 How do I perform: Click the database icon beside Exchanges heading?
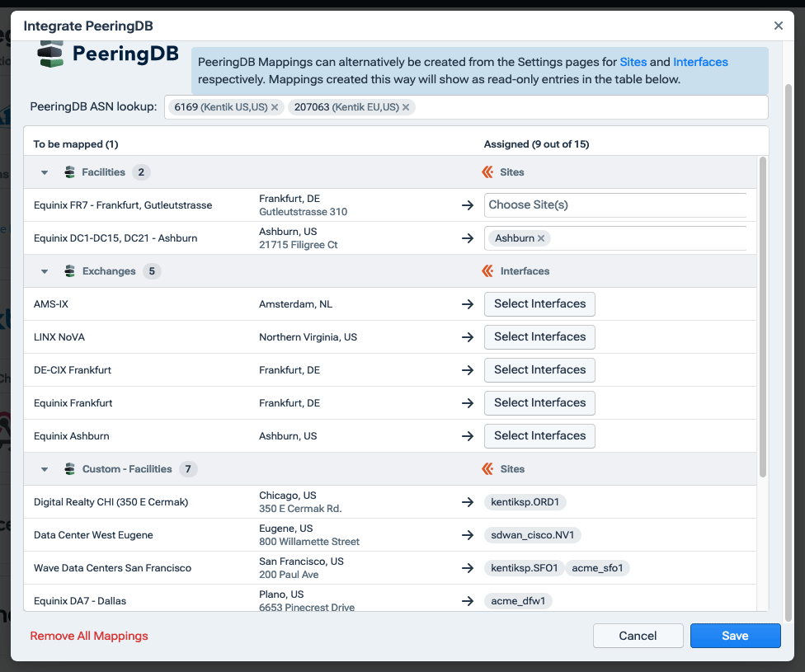click(68, 270)
